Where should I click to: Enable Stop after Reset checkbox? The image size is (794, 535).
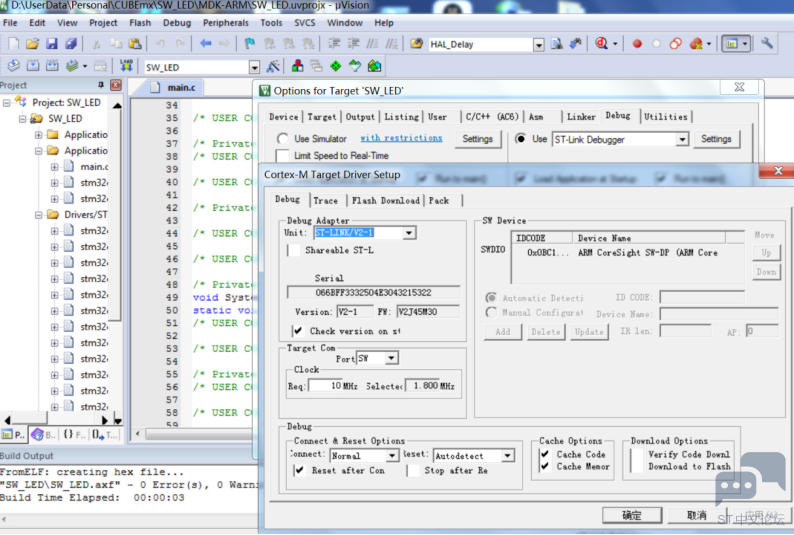(x=413, y=470)
